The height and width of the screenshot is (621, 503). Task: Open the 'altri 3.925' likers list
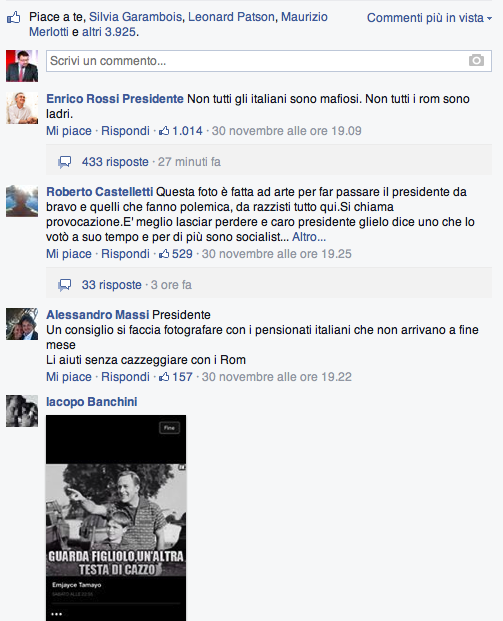tap(109, 32)
